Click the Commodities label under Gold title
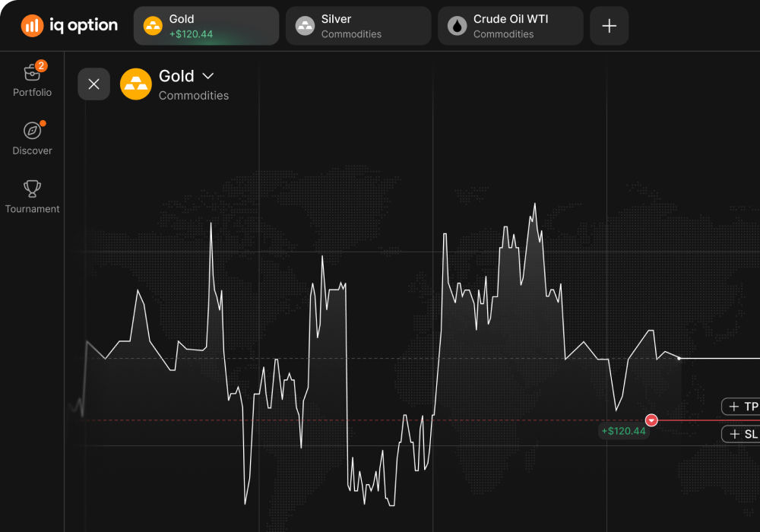Viewport: 760px width, 532px height. click(194, 96)
